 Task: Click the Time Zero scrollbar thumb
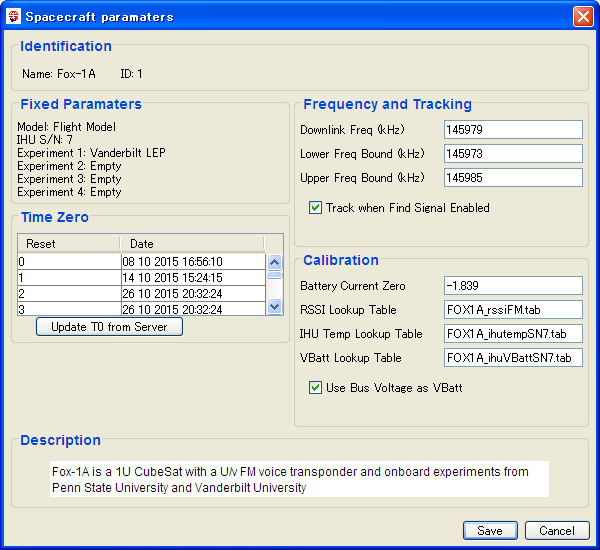click(274, 275)
